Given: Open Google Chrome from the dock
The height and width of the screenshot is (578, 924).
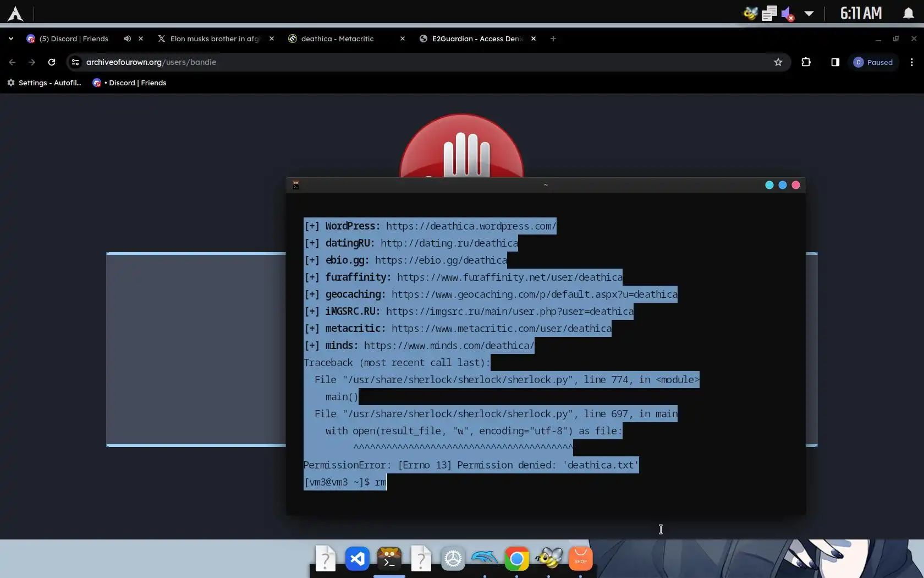Looking at the screenshot, I should 517,559.
